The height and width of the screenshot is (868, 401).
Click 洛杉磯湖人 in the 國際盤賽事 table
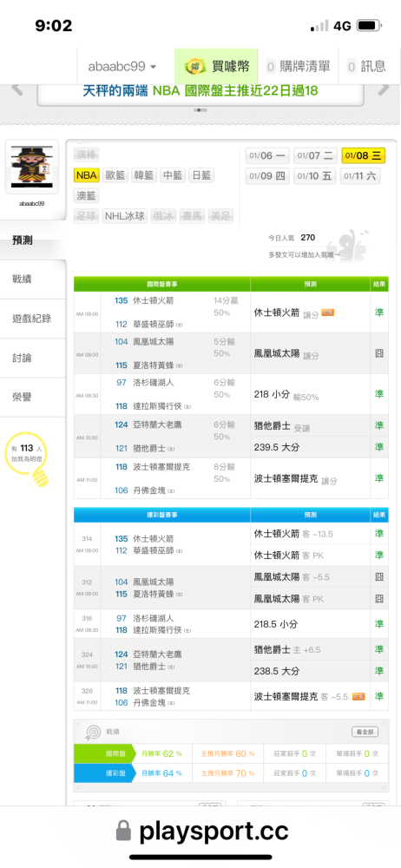pyautogui.click(x=154, y=383)
